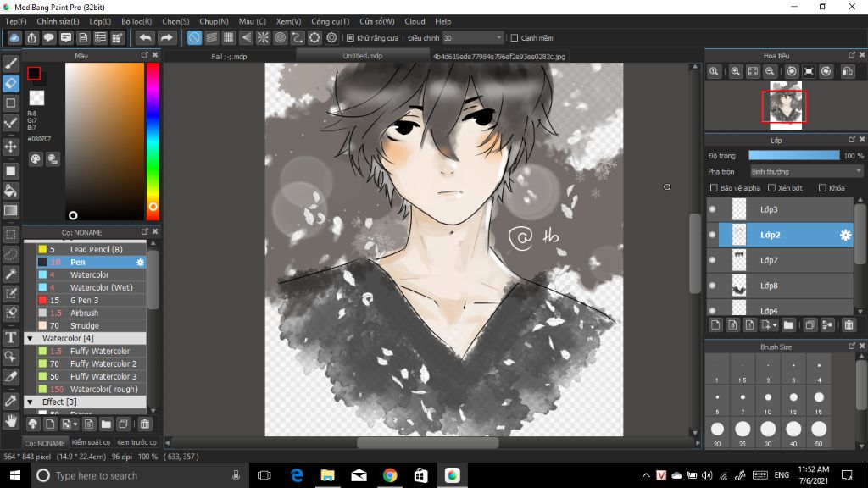Open the Lớp(L) menu
868x488 pixels.
point(100,21)
